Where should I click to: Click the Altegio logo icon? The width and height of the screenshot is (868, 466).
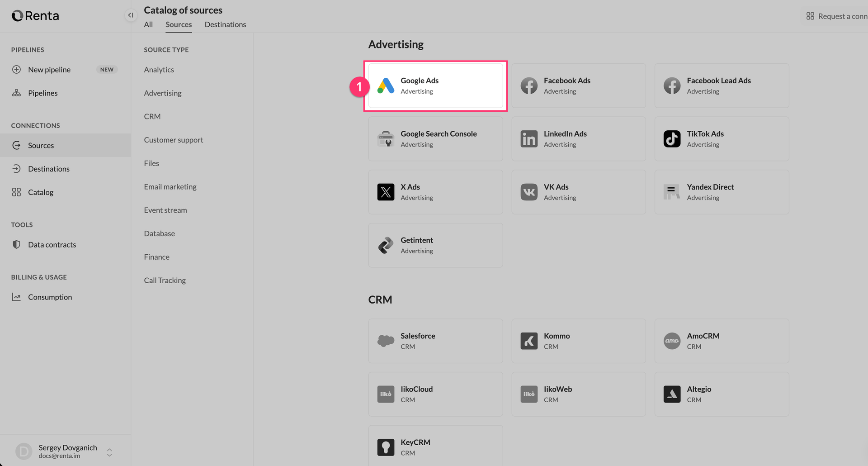click(672, 394)
